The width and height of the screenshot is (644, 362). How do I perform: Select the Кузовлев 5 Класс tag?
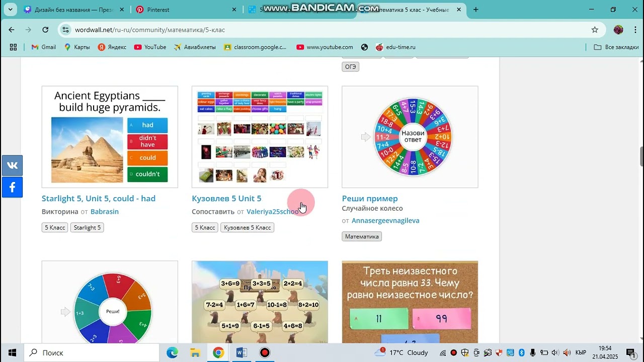(x=247, y=228)
